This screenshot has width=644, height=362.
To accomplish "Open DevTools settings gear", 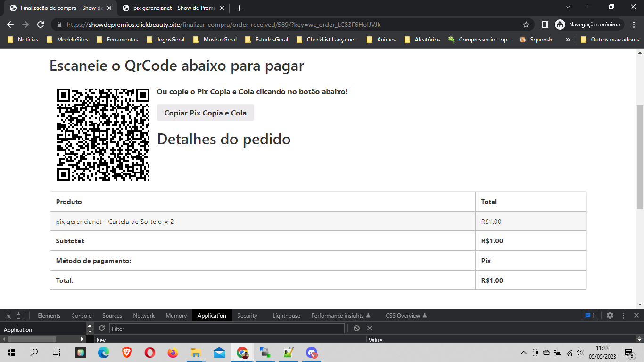I will tap(610, 315).
